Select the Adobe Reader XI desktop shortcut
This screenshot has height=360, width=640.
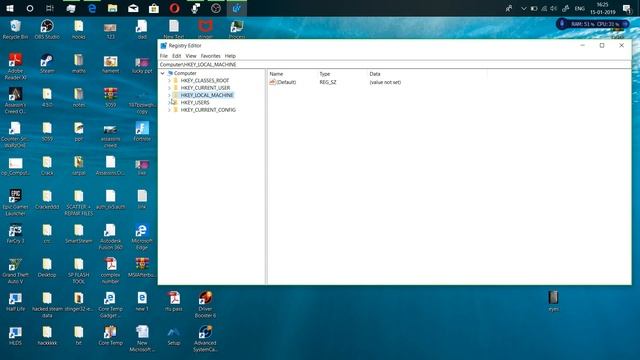pyautogui.click(x=16, y=67)
